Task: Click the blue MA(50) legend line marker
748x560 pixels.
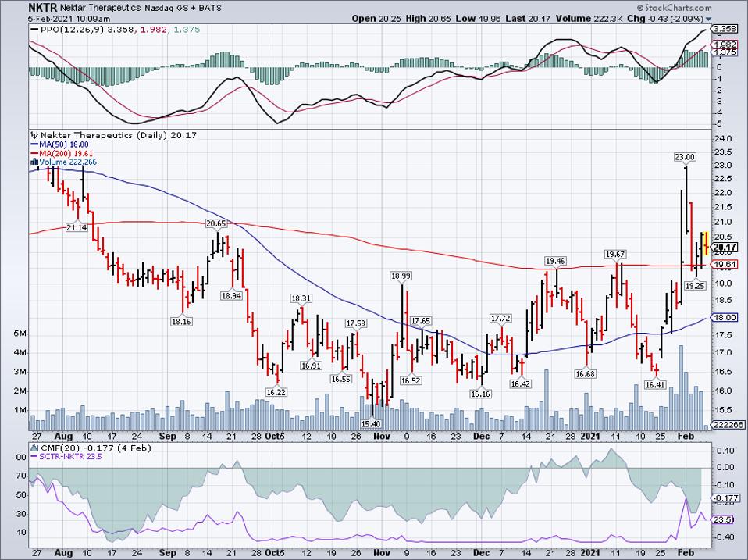Action: coord(34,144)
